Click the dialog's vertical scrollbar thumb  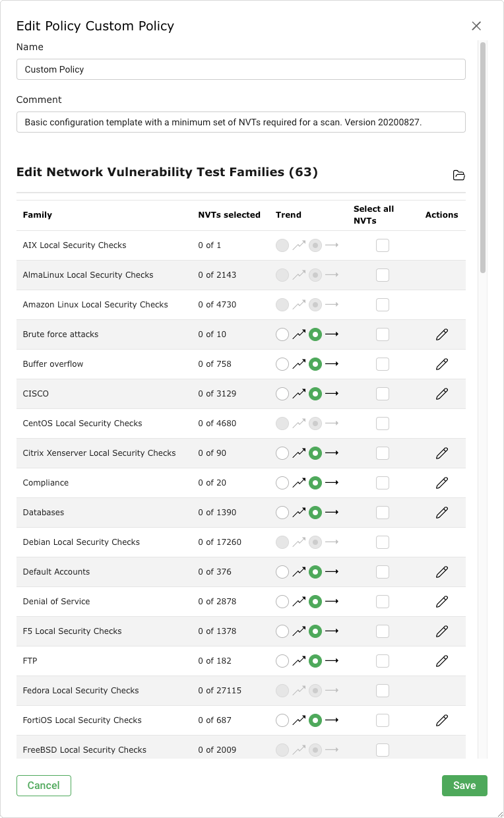click(483, 157)
